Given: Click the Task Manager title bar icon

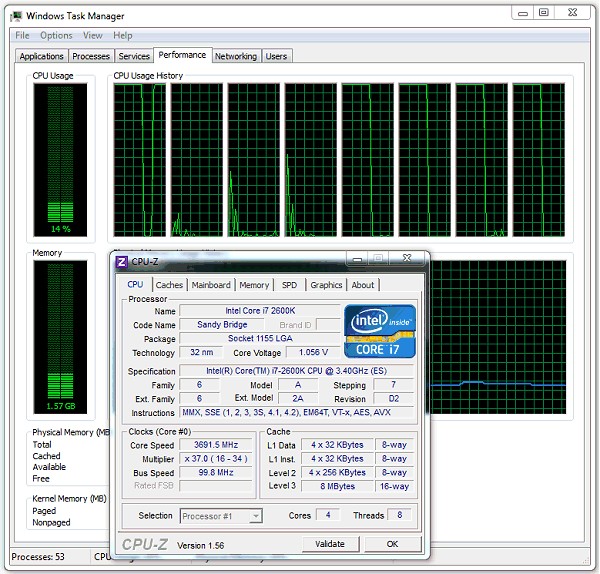Looking at the screenshot, I should pos(16,16).
